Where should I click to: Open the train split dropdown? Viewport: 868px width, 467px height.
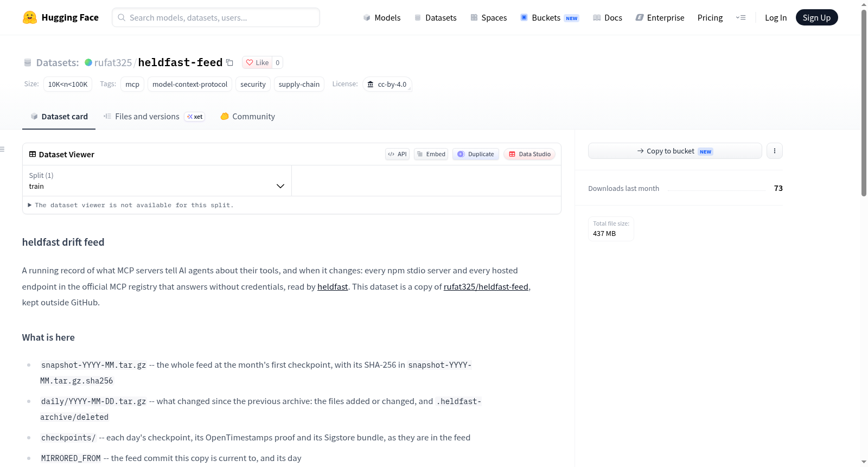(157, 181)
